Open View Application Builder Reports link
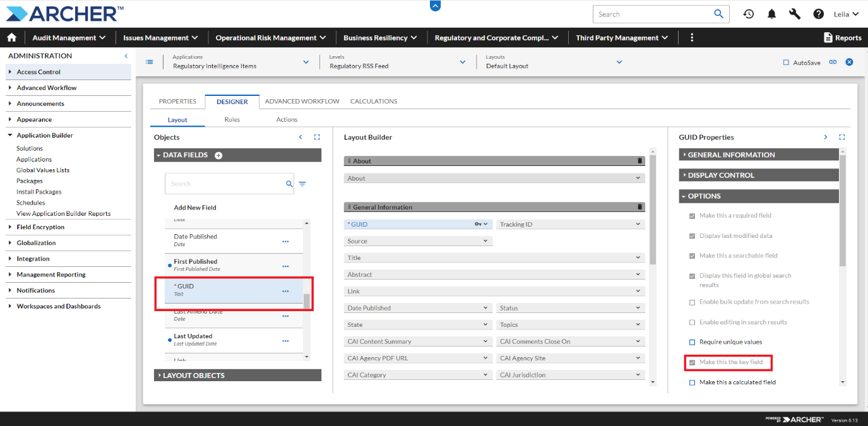The height and width of the screenshot is (426, 868). pyautogui.click(x=63, y=214)
